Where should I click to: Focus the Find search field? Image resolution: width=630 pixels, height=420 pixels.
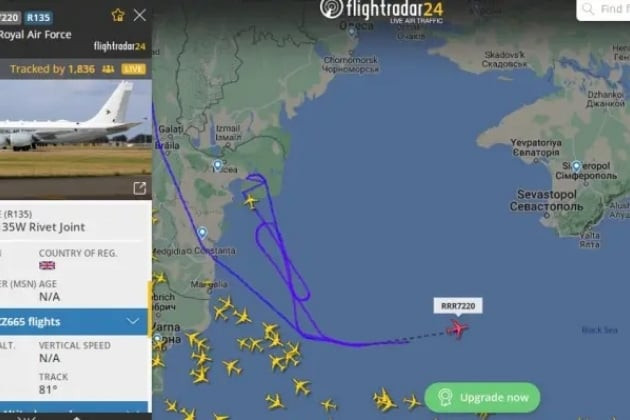pyautogui.click(x=603, y=9)
